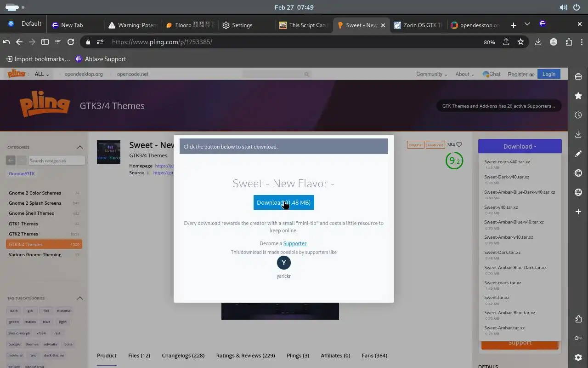
Task: Open settings gear in browser sidebar
Action: [578, 357]
